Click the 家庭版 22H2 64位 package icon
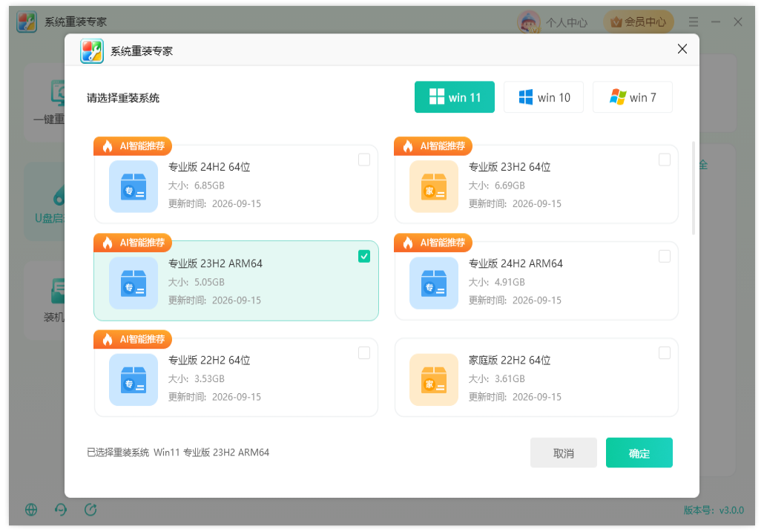This screenshot has height=532, width=764. [x=434, y=379]
